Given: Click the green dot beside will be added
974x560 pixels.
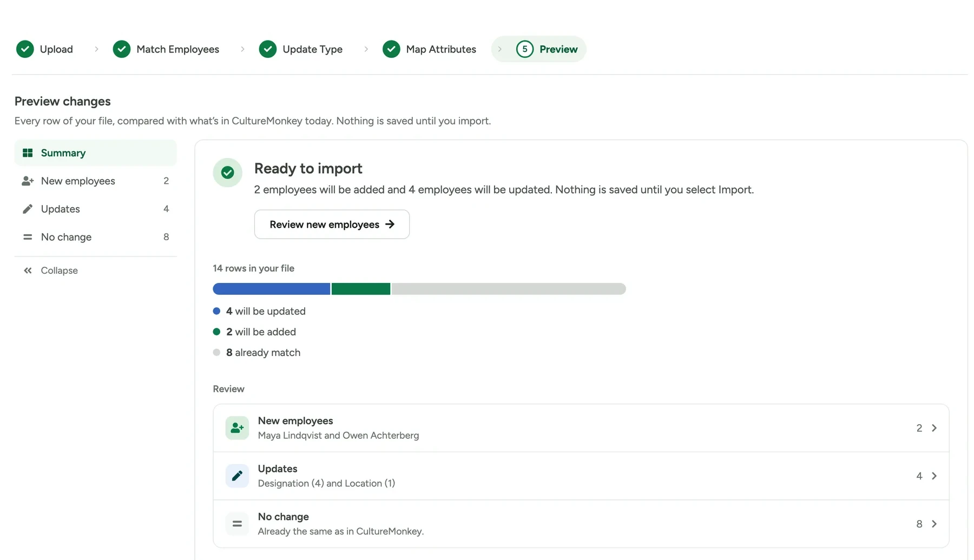Looking at the screenshot, I should [x=216, y=332].
